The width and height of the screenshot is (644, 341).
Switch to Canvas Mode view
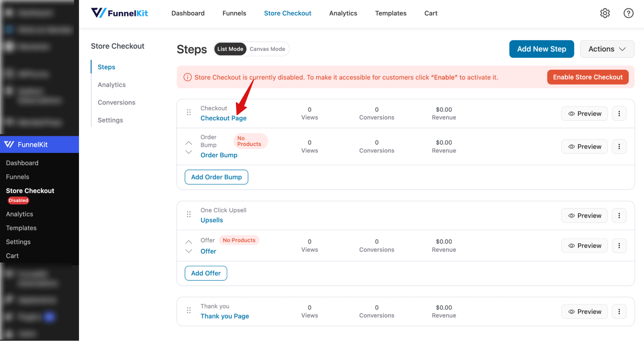267,49
